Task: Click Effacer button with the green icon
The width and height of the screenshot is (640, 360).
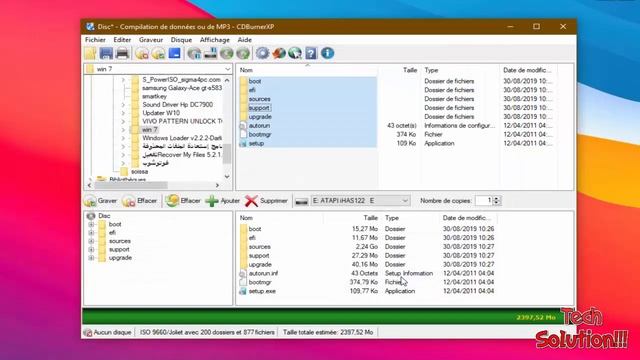Action: [183, 201]
